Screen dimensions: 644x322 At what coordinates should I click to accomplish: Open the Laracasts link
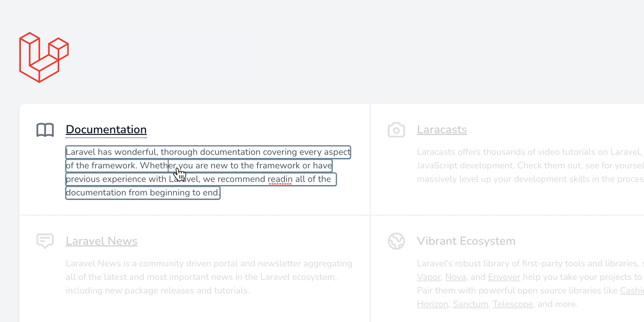[442, 130]
